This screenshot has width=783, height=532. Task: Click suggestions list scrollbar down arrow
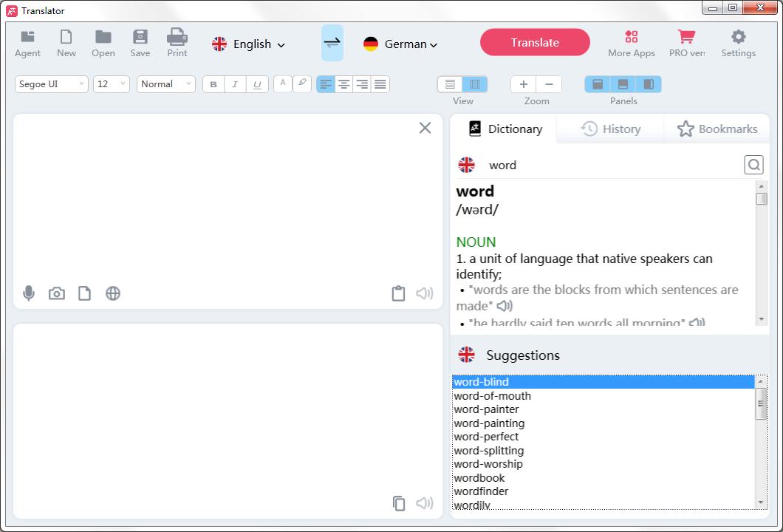761,502
